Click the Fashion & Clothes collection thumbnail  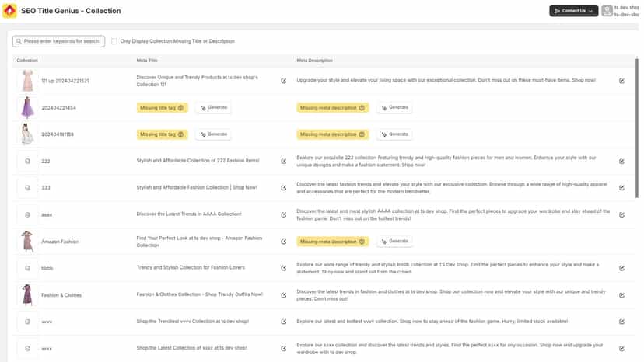[27, 294]
